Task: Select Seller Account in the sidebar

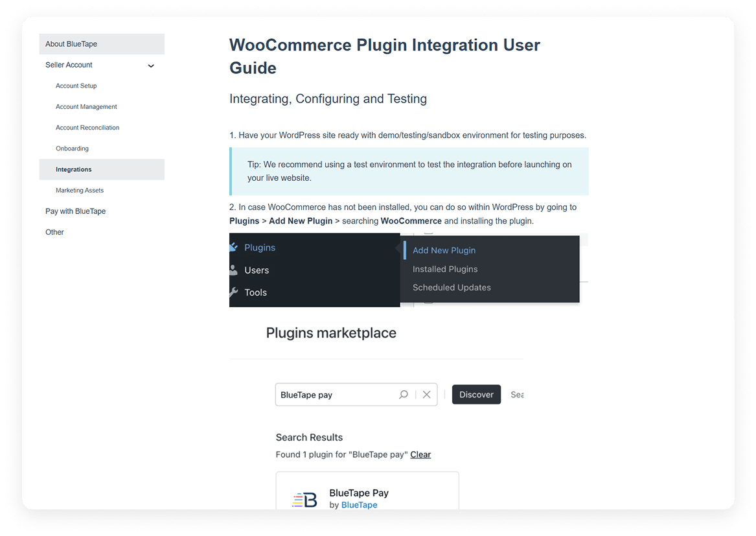Action: click(x=69, y=65)
